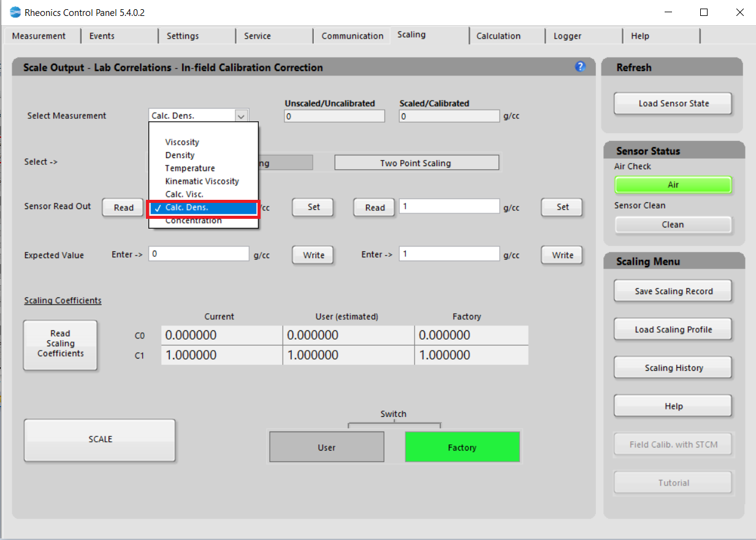Choose the checked Calc. Dens. option

click(204, 208)
